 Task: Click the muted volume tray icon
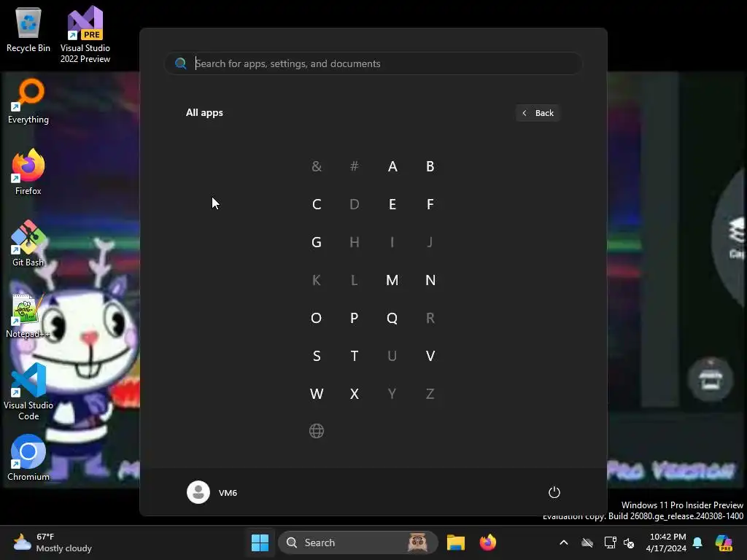click(x=629, y=542)
